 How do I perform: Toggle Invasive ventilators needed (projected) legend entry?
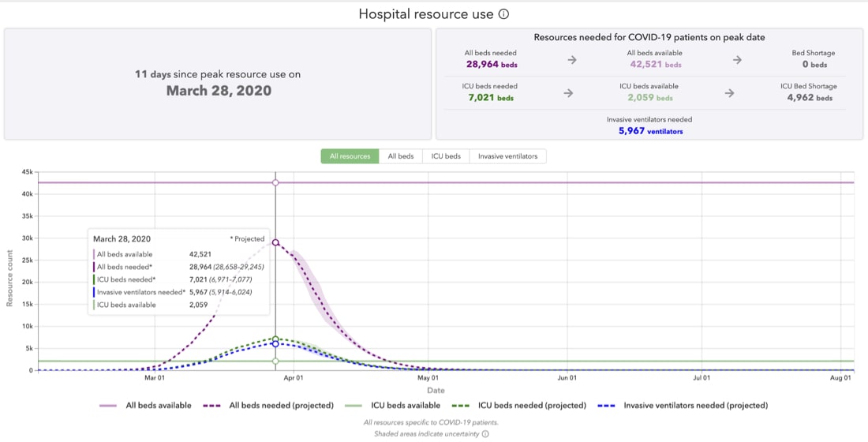coord(683,406)
